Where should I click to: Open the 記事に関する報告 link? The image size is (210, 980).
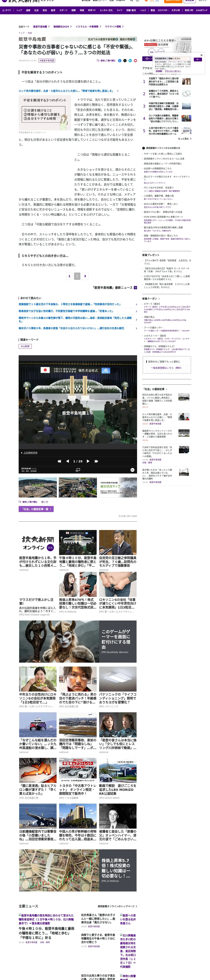pyautogui.click(x=128, y=516)
